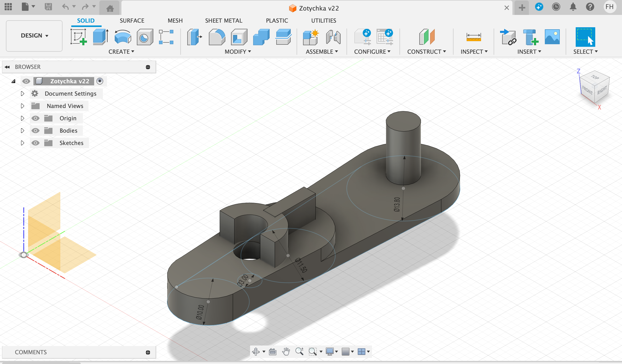
Task: Hide the Sketches folder
Action: [x=35, y=143]
